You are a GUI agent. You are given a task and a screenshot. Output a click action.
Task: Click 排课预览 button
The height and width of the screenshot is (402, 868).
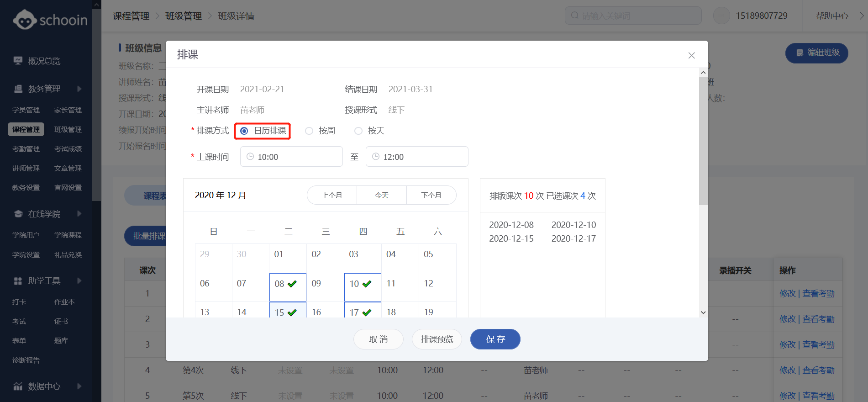(437, 339)
